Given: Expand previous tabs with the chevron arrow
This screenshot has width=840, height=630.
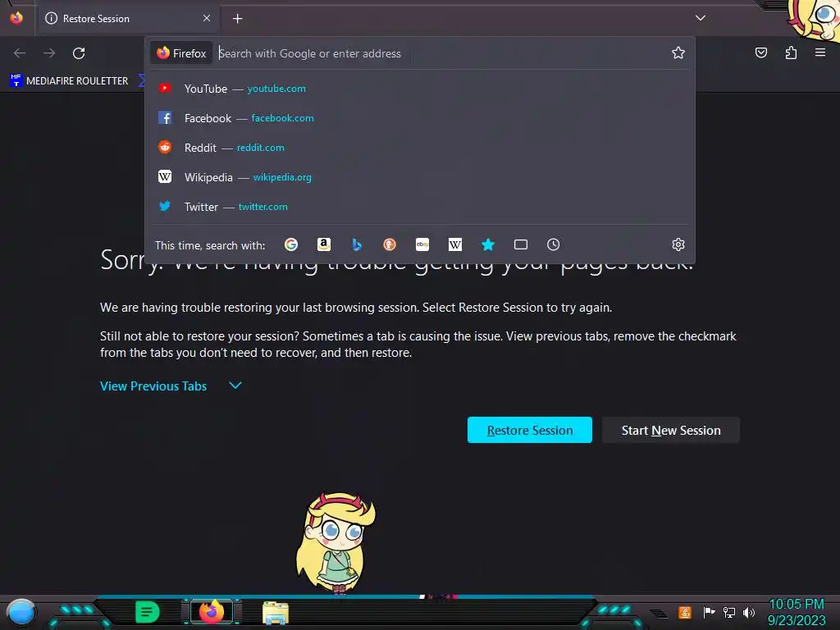Looking at the screenshot, I should tap(235, 386).
